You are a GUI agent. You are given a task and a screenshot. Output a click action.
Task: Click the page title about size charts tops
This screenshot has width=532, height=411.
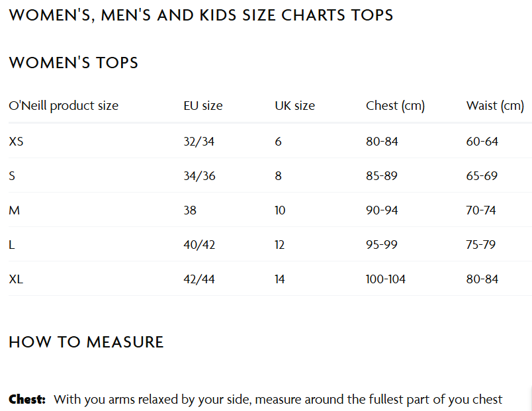coord(201,15)
